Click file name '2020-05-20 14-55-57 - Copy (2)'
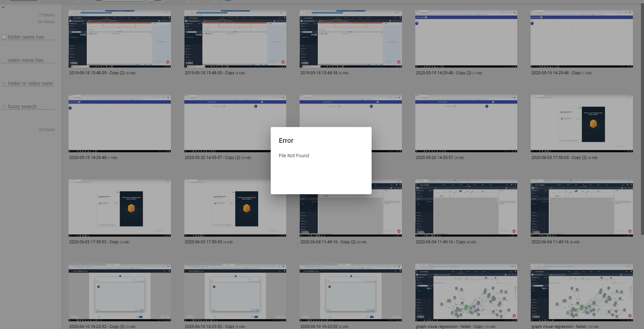This screenshot has width=644, height=329. (x=213, y=158)
